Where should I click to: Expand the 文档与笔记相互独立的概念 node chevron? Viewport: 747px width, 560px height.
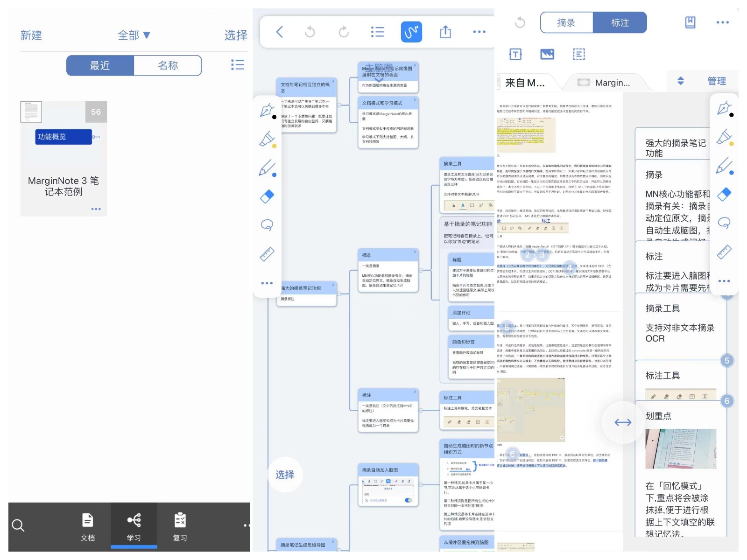tap(333, 81)
